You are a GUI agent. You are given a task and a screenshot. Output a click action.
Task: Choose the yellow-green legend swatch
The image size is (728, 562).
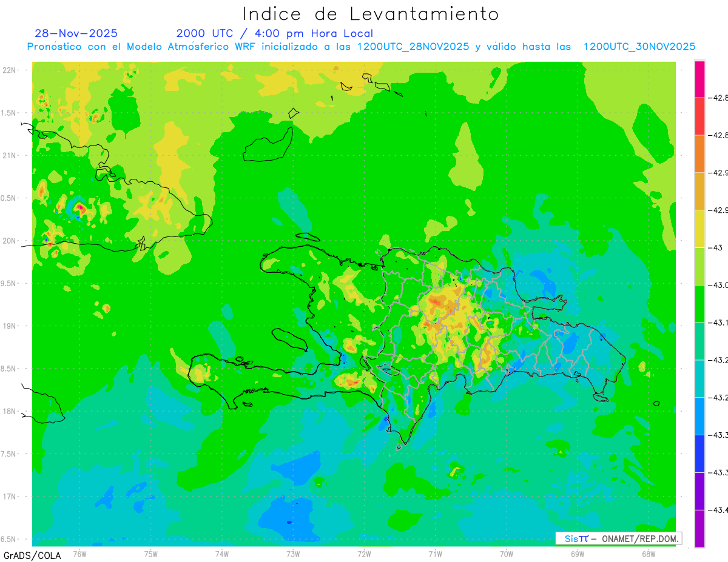click(699, 266)
